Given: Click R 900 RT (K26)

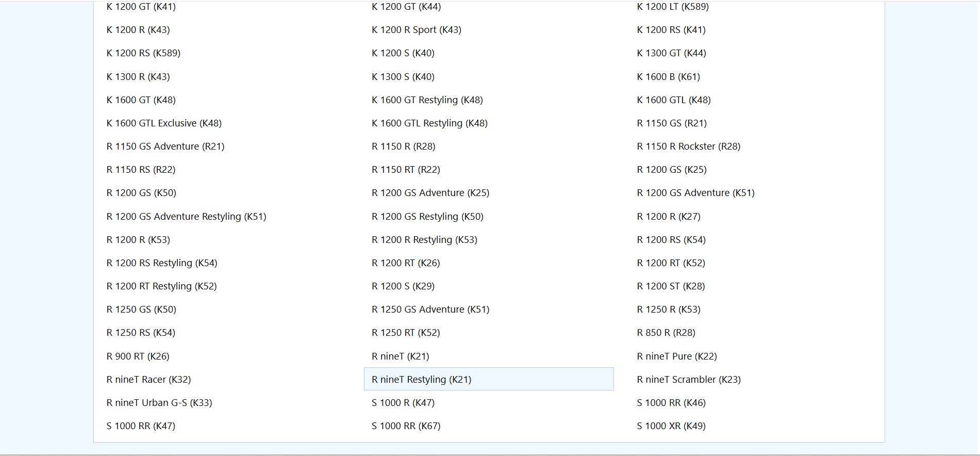Looking at the screenshot, I should tap(138, 356).
